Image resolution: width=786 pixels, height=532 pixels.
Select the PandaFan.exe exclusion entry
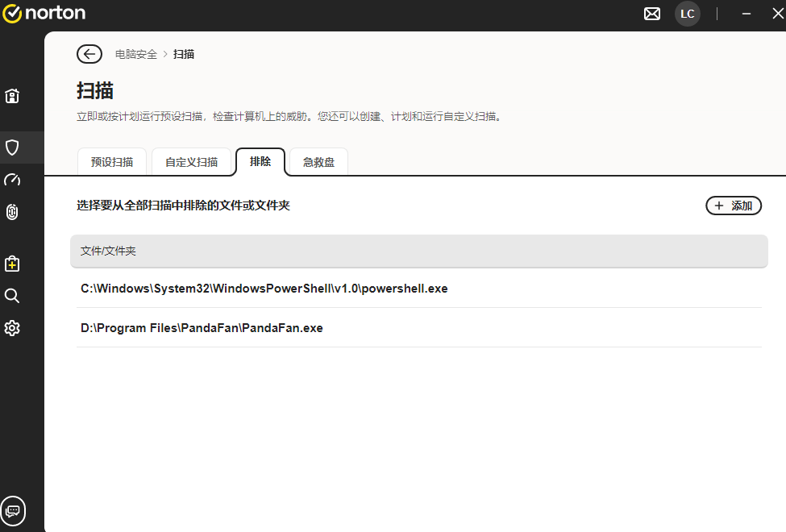202,328
